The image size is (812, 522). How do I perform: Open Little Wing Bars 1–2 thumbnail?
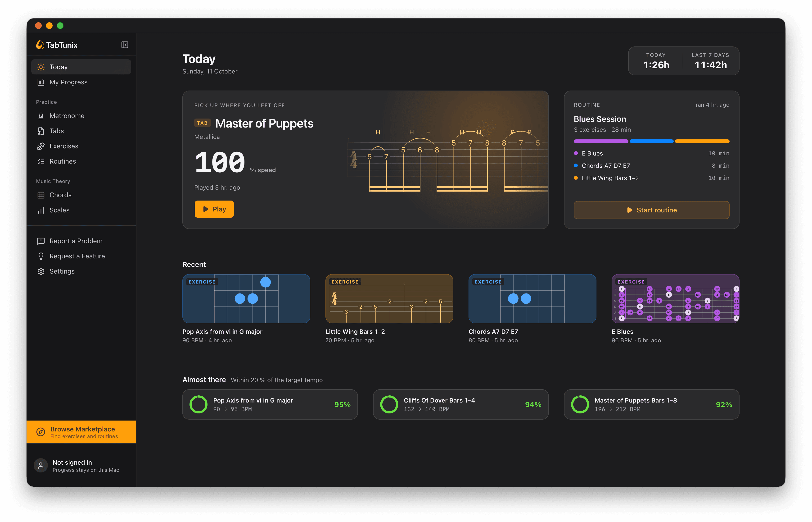(389, 299)
